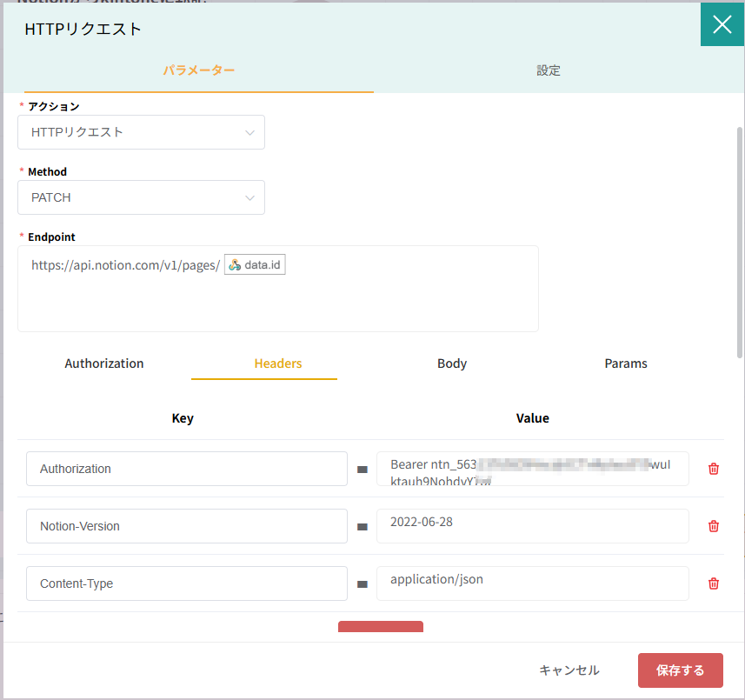Viewport: 745px width, 700px height.
Task: Click the partially visible red add button
Action: point(381,626)
